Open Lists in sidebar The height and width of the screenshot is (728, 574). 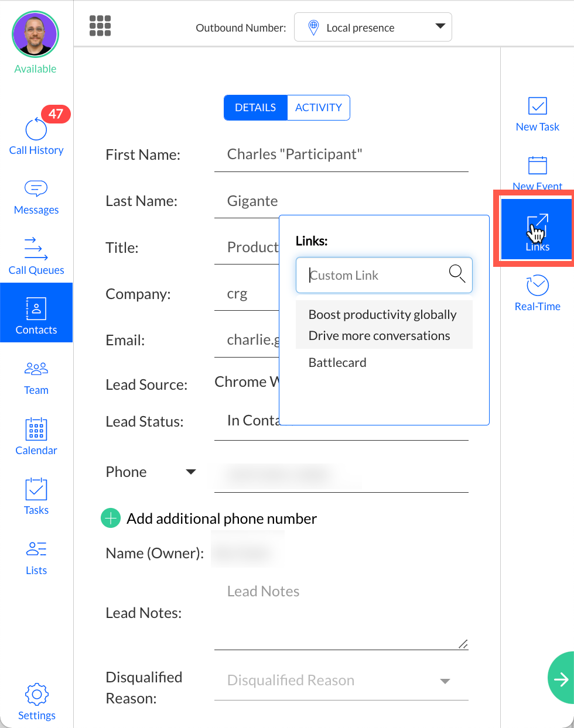point(36,558)
